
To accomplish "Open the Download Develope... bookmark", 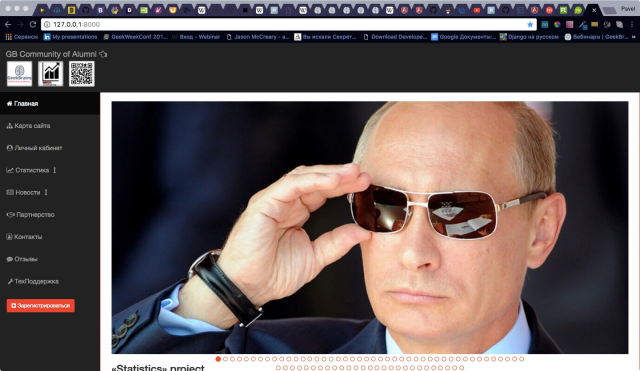I will point(395,37).
